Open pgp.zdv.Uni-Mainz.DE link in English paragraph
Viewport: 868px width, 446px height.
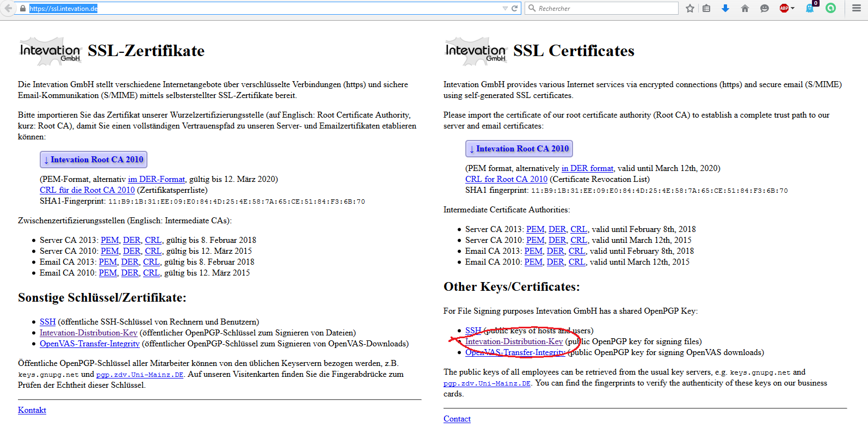[487, 383]
